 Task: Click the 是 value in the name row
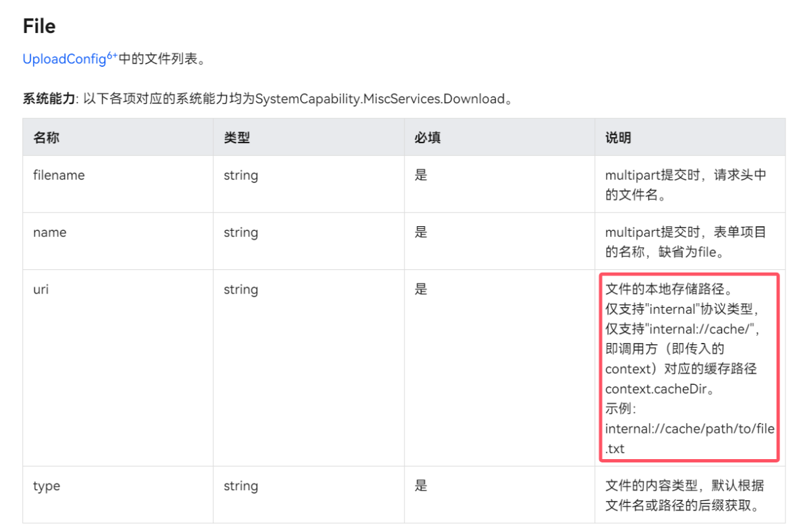click(421, 232)
